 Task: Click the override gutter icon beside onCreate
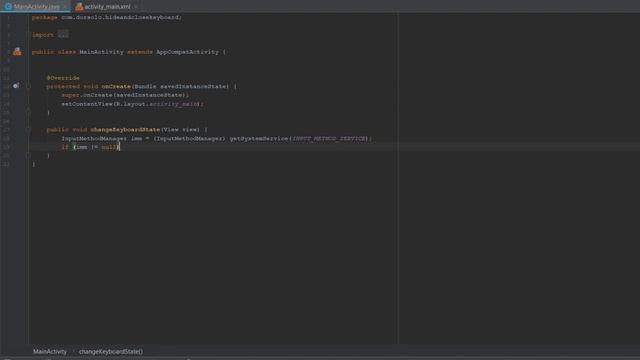(x=16, y=86)
